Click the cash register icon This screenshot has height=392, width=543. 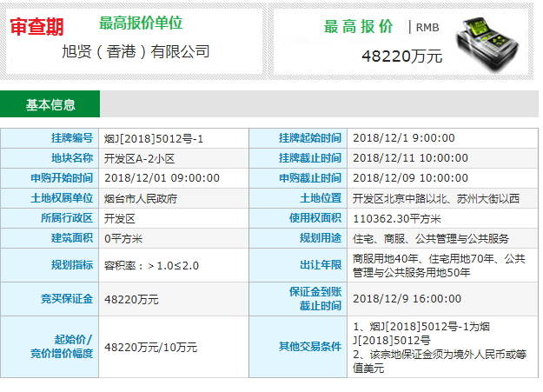tap(488, 43)
